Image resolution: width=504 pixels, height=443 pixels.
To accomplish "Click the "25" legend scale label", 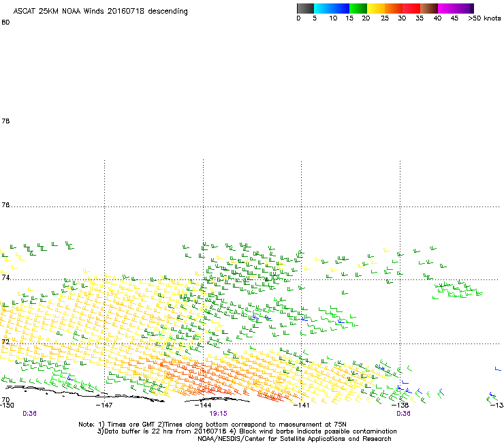I will pos(385,18).
